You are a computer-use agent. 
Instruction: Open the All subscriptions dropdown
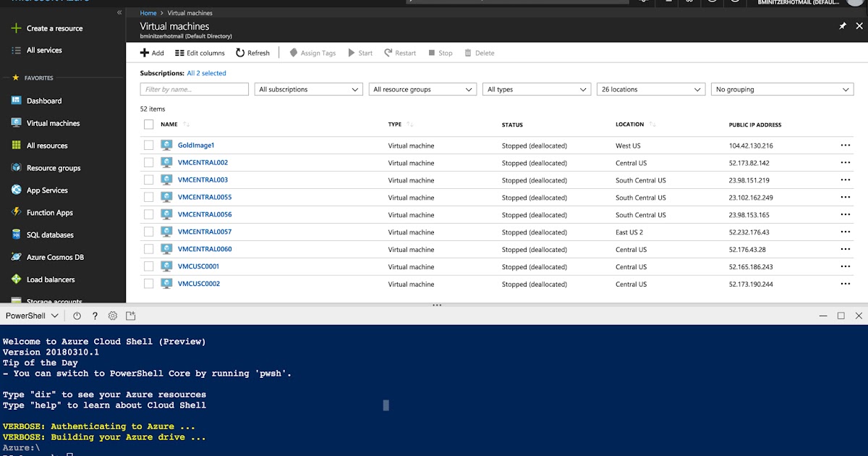[x=309, y=89]
